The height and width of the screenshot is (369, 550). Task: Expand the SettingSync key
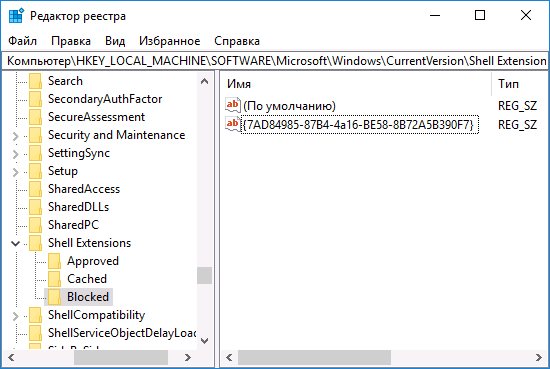[x=15, y=154]
